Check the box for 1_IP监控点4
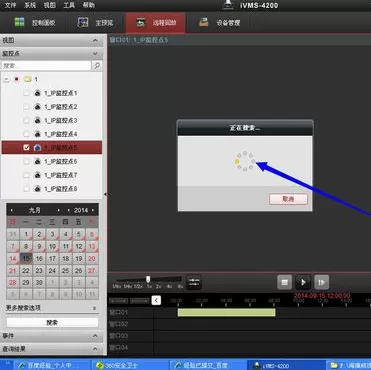This screenshot has height=370, width=371. 26,134
